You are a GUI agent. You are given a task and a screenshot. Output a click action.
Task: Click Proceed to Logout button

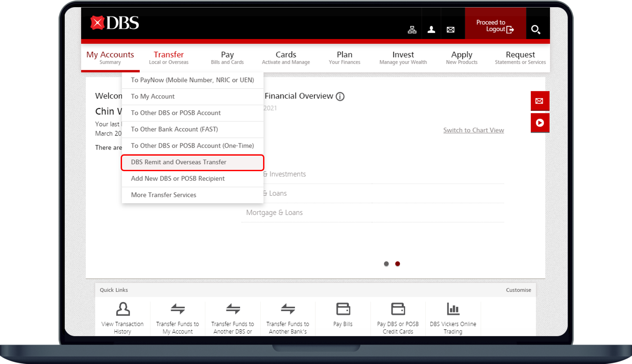click(495, 26)
